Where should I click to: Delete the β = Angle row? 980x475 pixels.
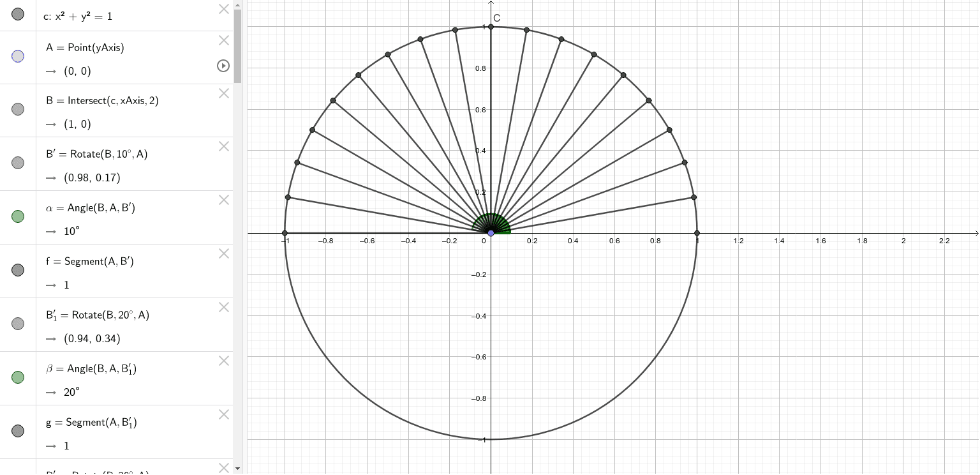(223, 361)
